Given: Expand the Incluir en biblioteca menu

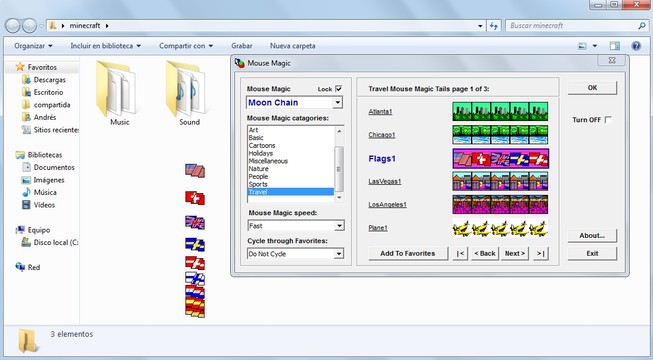Looking at the screenshot, I should tap(105, 46).
